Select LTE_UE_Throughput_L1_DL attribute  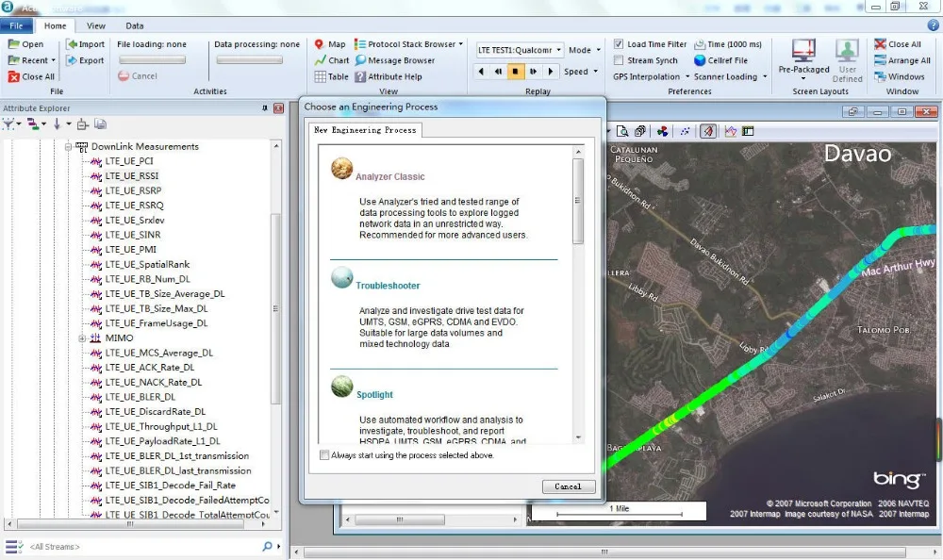coord(161,426)
